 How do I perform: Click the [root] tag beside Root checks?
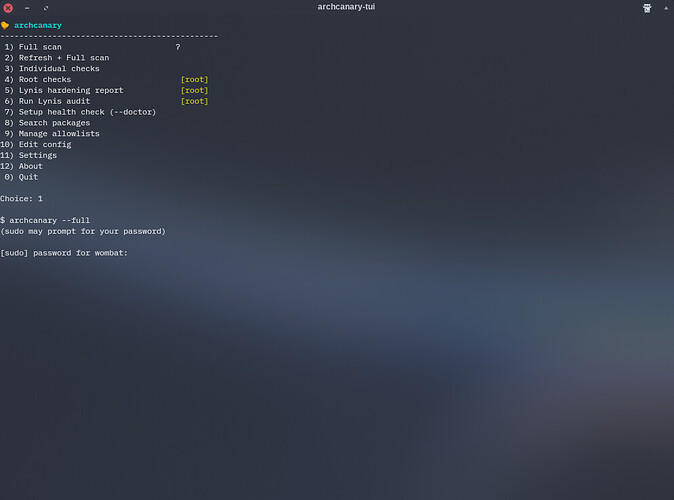[x=194, y=80]
